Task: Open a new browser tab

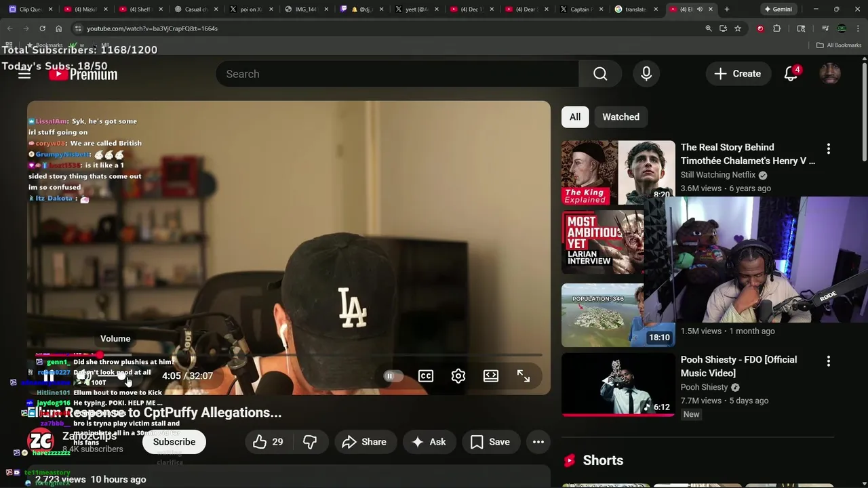Action: click(x=727, y=9)
